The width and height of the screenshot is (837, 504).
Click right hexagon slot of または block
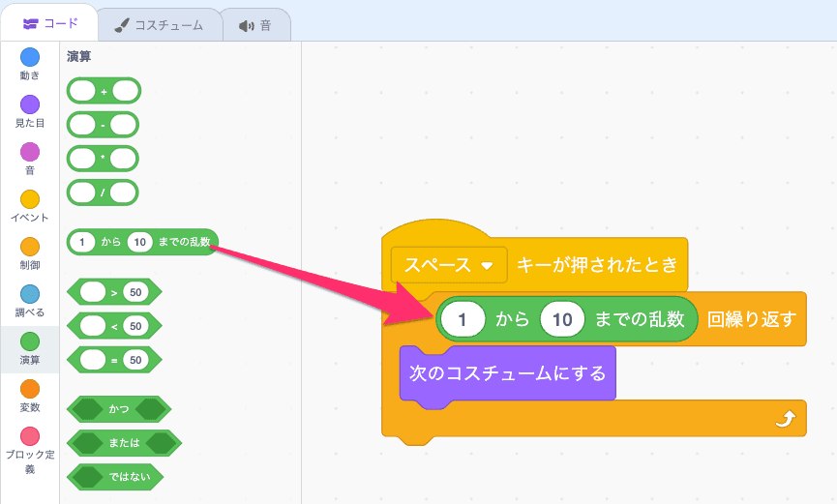162,443
